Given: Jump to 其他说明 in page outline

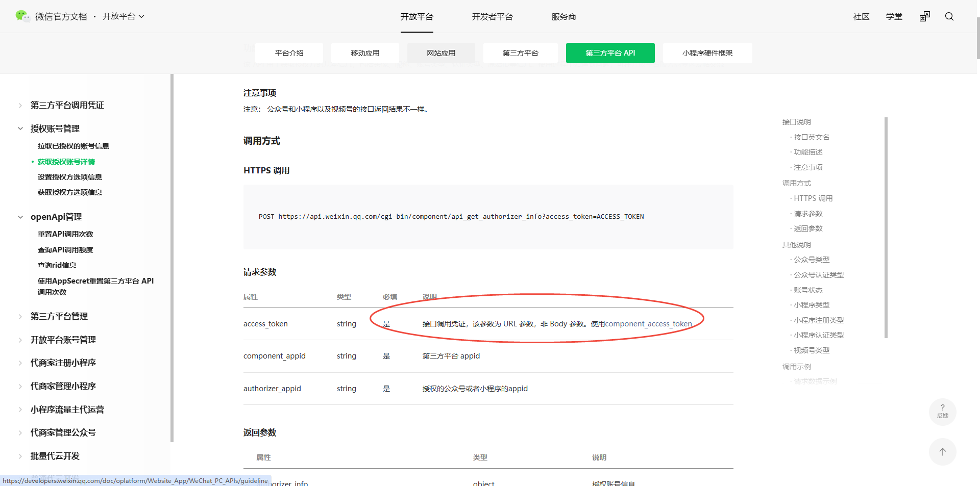Looking at the screenshot, I should 797,245.
